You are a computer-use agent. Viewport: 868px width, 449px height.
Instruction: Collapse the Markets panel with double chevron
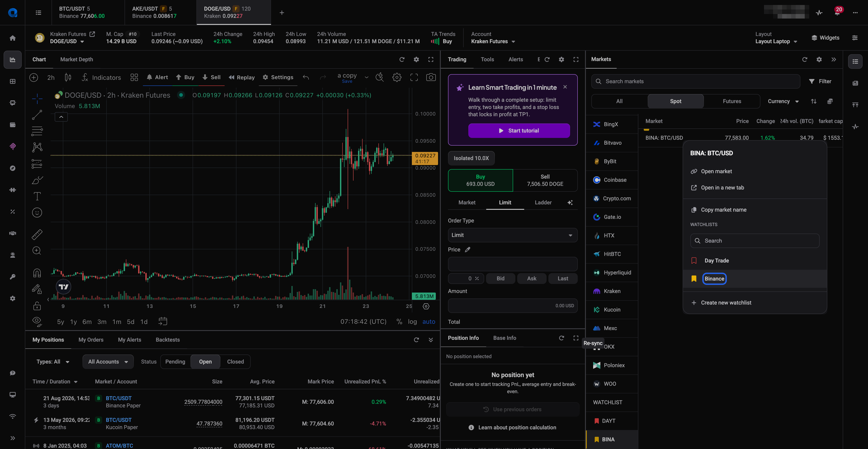coord(834,59)
